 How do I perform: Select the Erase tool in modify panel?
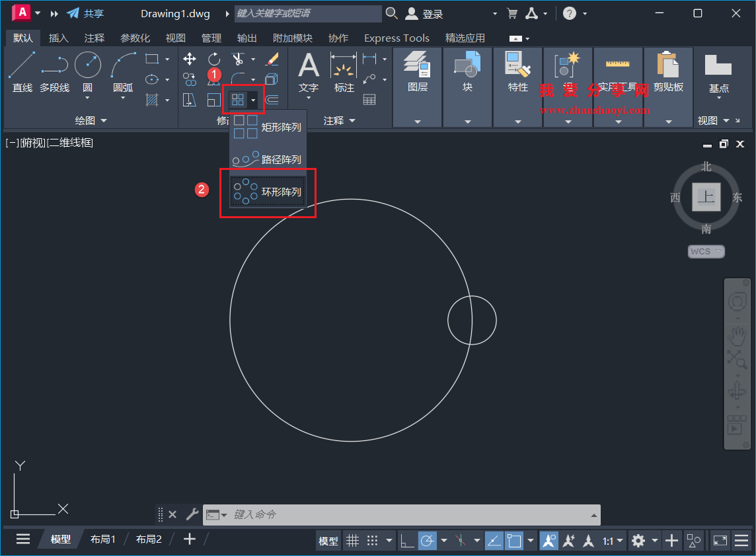[x=274, y=59]
